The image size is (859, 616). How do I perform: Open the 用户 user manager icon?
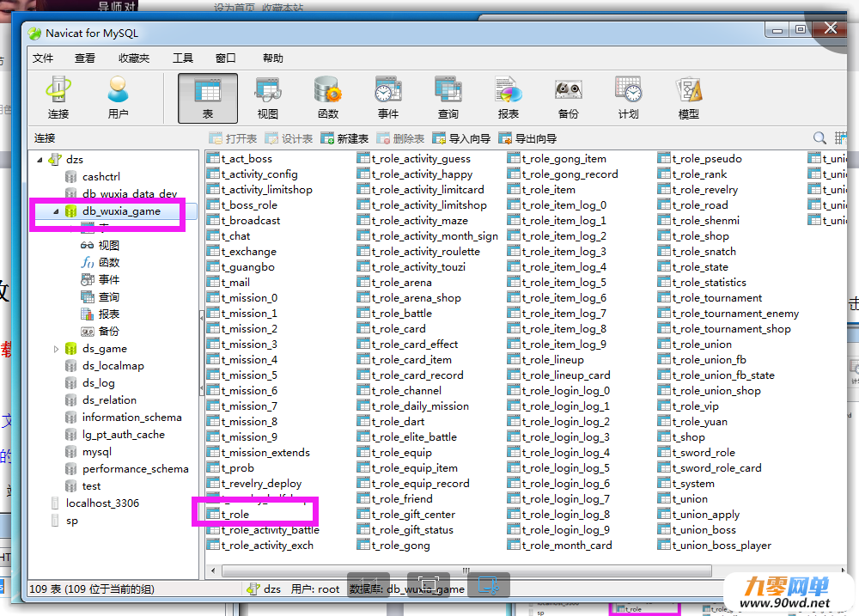118,98
